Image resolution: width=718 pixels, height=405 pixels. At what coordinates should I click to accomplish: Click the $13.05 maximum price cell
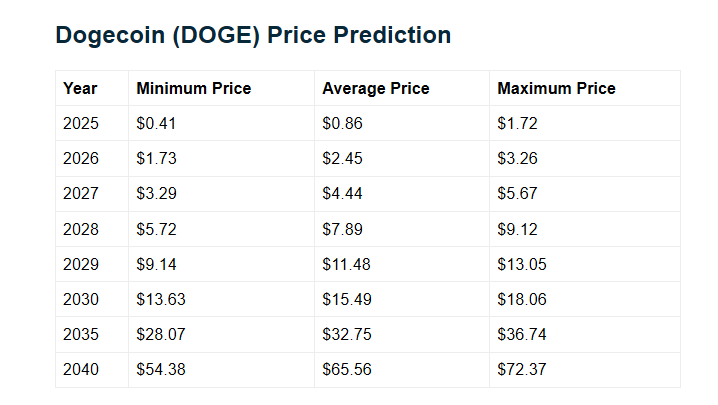coord(521,264)
